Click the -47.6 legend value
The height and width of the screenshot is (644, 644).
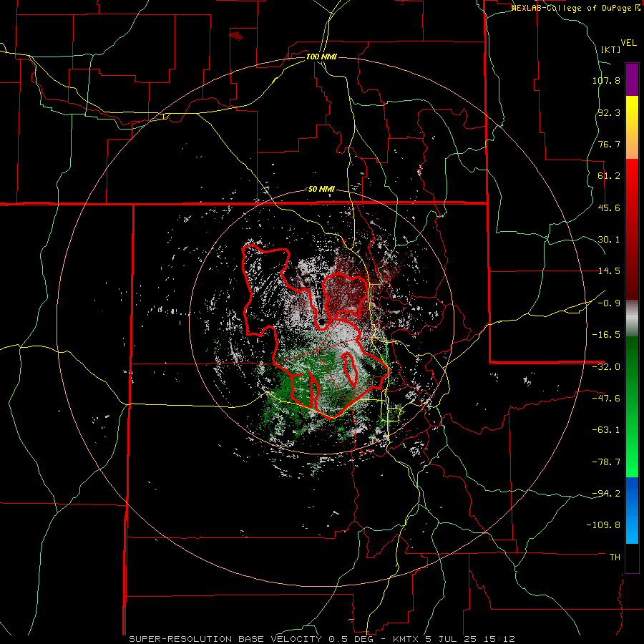[606, 399]
